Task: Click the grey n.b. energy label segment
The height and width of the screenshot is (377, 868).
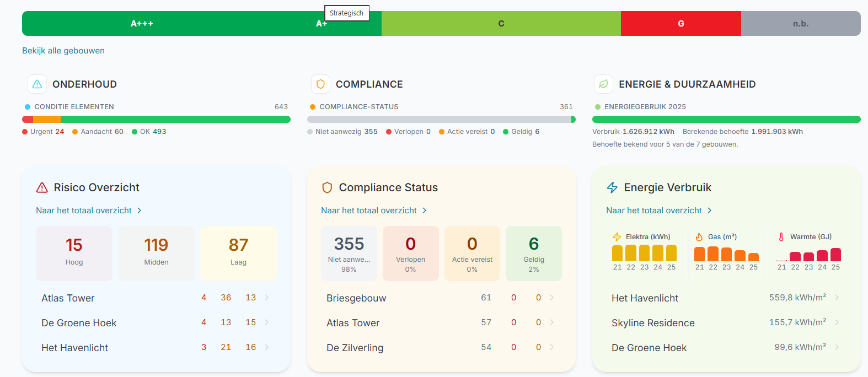Action: [801, 24]
